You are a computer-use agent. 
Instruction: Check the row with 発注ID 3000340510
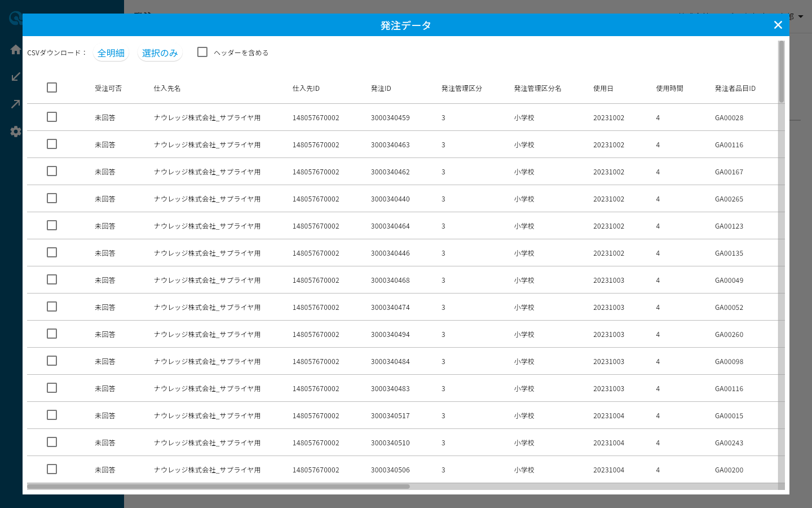coord(52,442)
